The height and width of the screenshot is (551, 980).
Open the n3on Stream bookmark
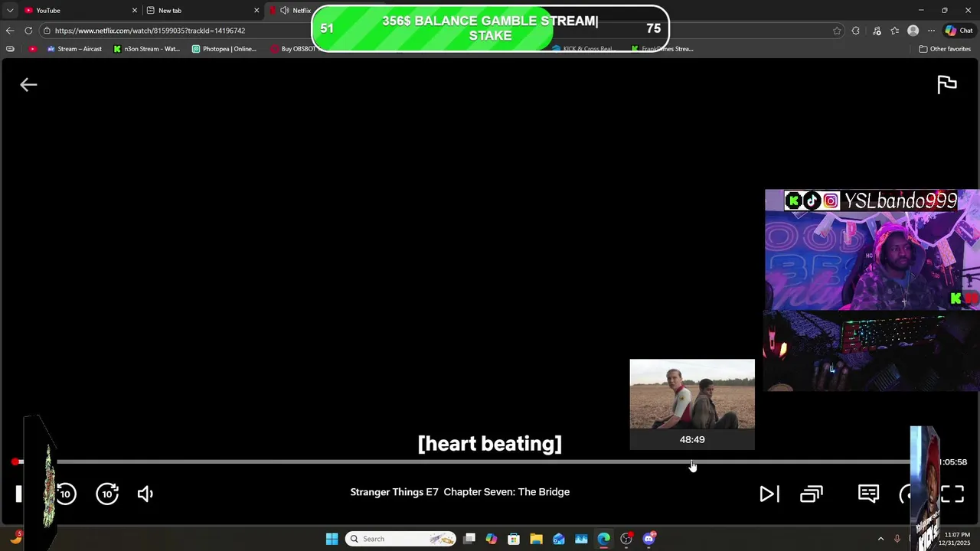point(146,49)
